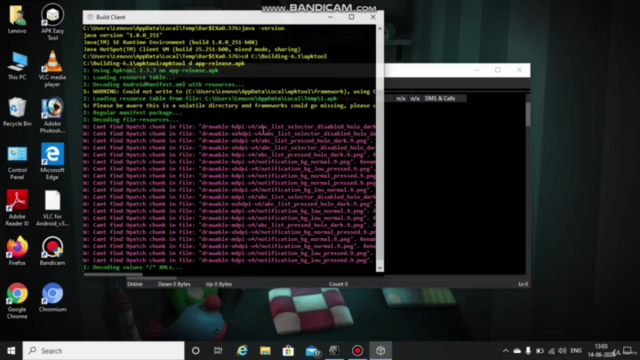640x360 pixels.
Task: Switch to active cube app on taskbar
Action: [x=380, y=351]
